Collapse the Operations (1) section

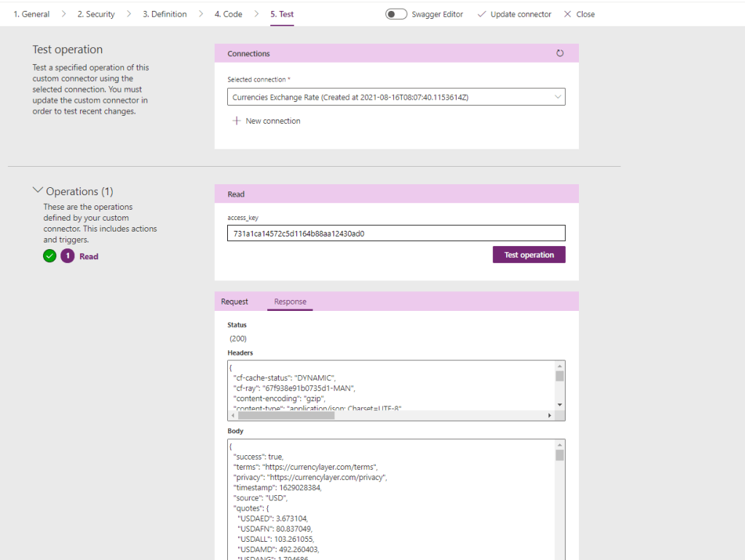pos(38,191)
